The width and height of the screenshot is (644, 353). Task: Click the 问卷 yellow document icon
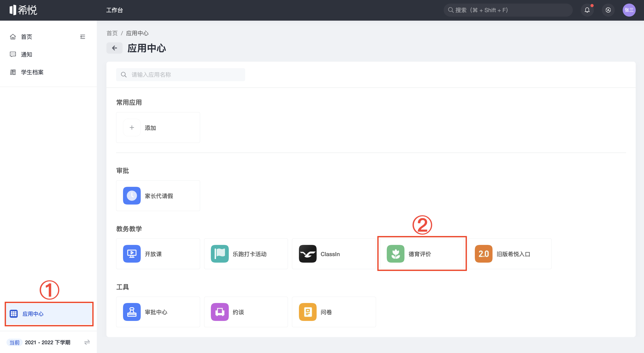(x=308, y=312)
